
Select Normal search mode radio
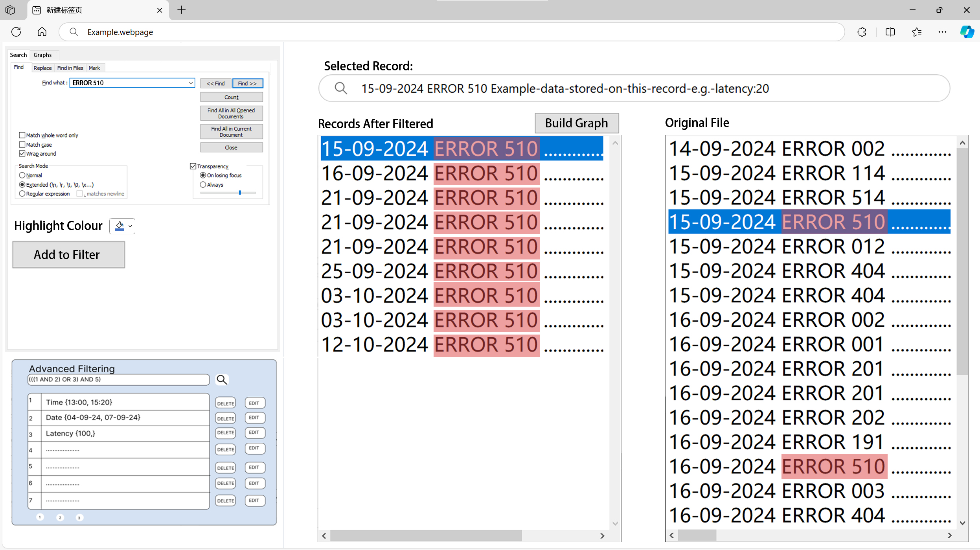pos(22,175)
